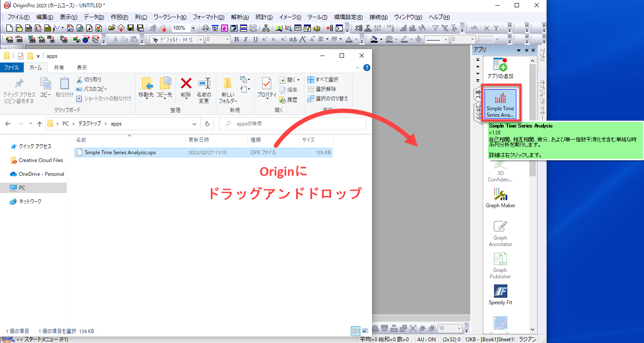Collapse the Explorer ribbon chevron

[x=357, y=68]
